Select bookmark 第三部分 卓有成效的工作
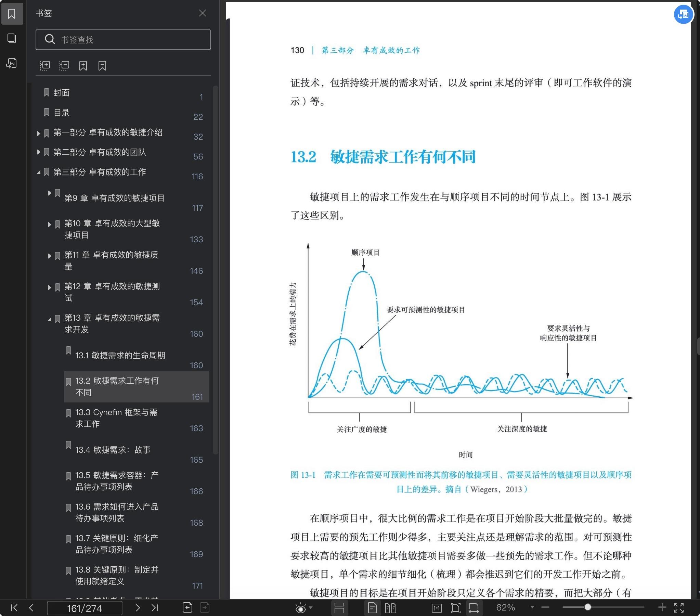 click(x=100, y=172)
